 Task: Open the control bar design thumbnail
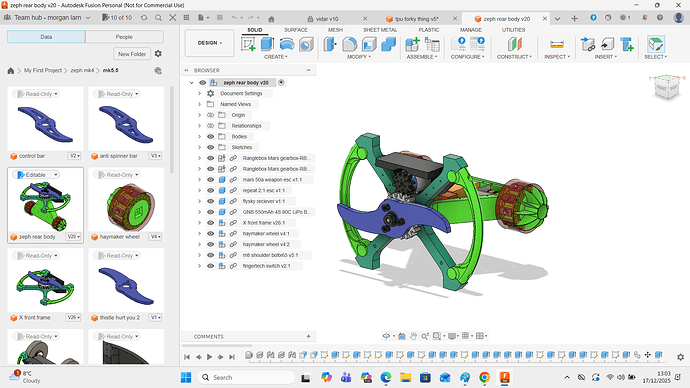45,123
